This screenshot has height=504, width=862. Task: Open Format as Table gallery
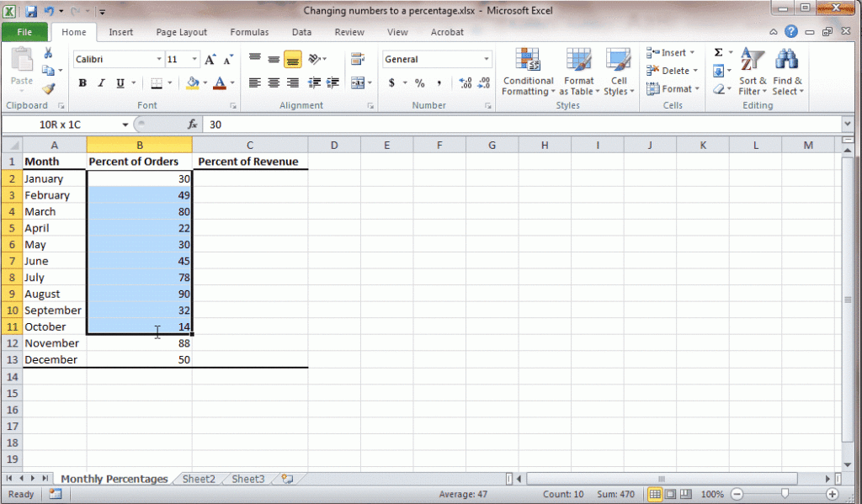pos(579,72)
